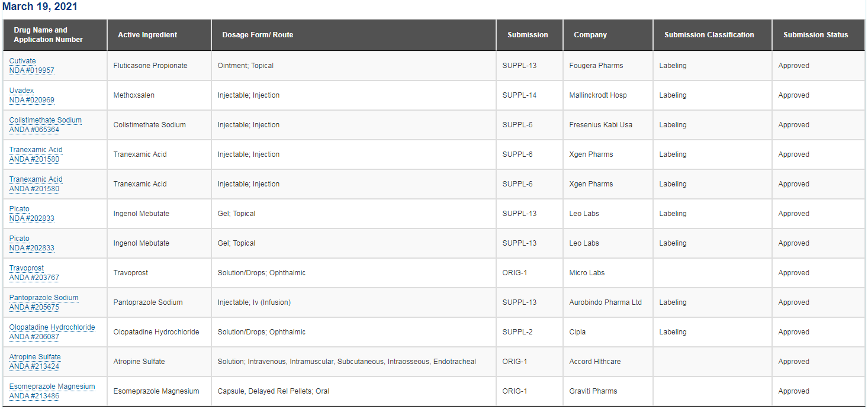Click the Active Ingredient column header
Viewport: 868px width, 409px height.
147,35
